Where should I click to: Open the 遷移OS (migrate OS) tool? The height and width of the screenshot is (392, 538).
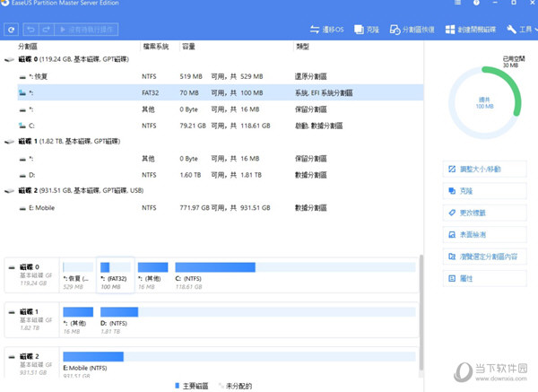pos(326,30)
